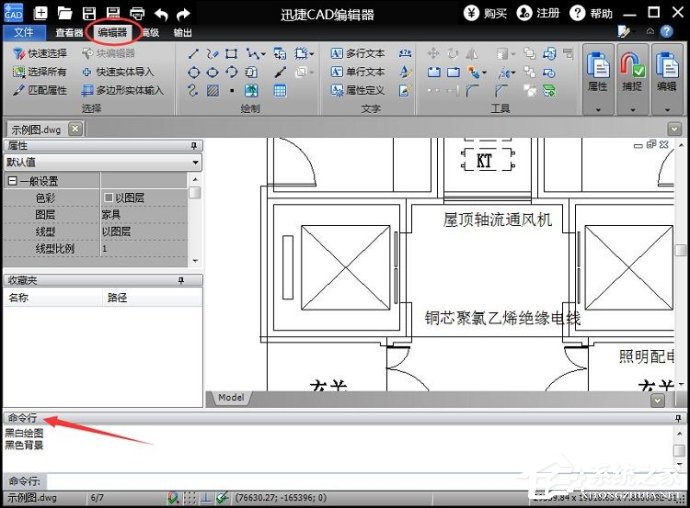The image size is (690, 508).
Task: Click the Register (注册) button
Action: [538, 14]
